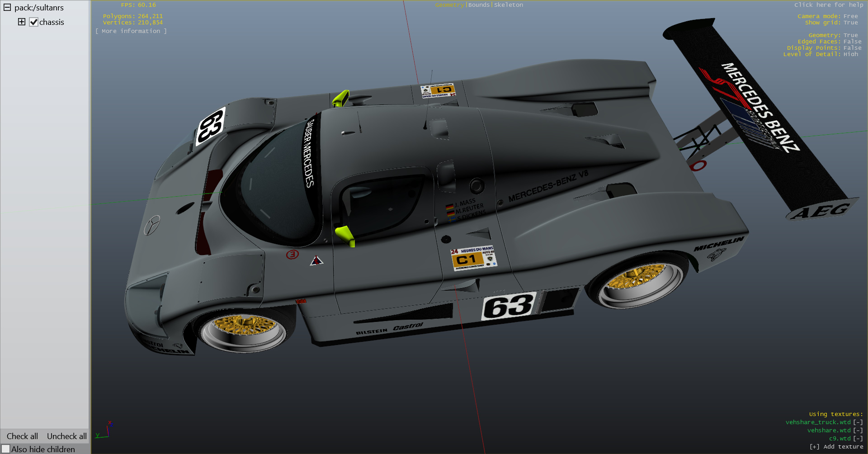
Task: Switch to Bounds view tab
Action: click(479, 5)
